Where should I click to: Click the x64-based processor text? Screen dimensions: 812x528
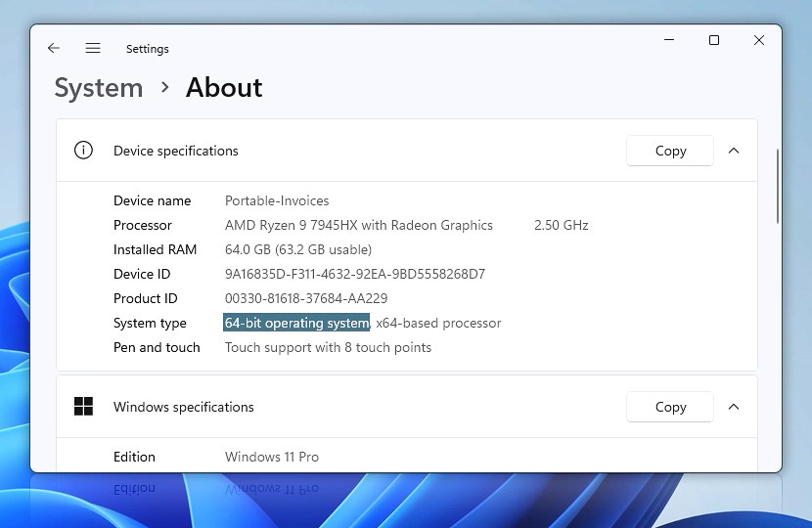438,323
